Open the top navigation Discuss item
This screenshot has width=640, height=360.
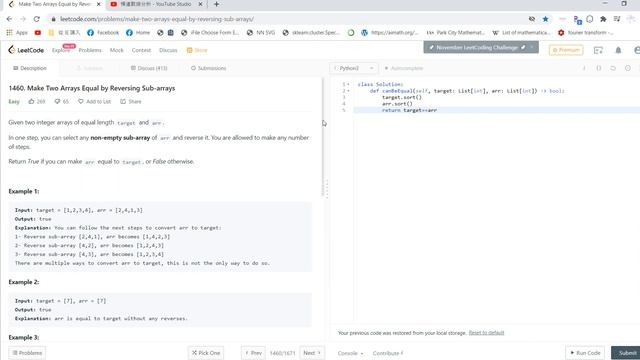[x=168, y=50]
